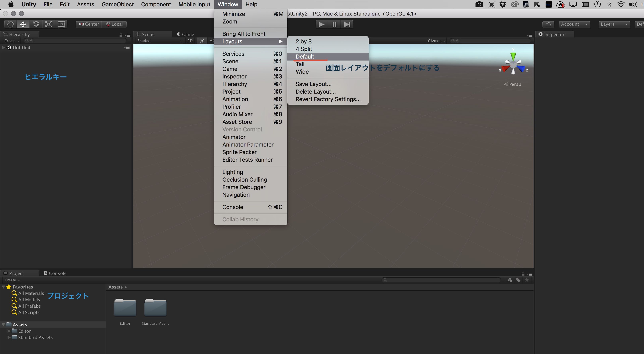The height and width of the screenshot is (354, 644).
Task: Choose Revert Factory Settings... item
Action: 328,99
